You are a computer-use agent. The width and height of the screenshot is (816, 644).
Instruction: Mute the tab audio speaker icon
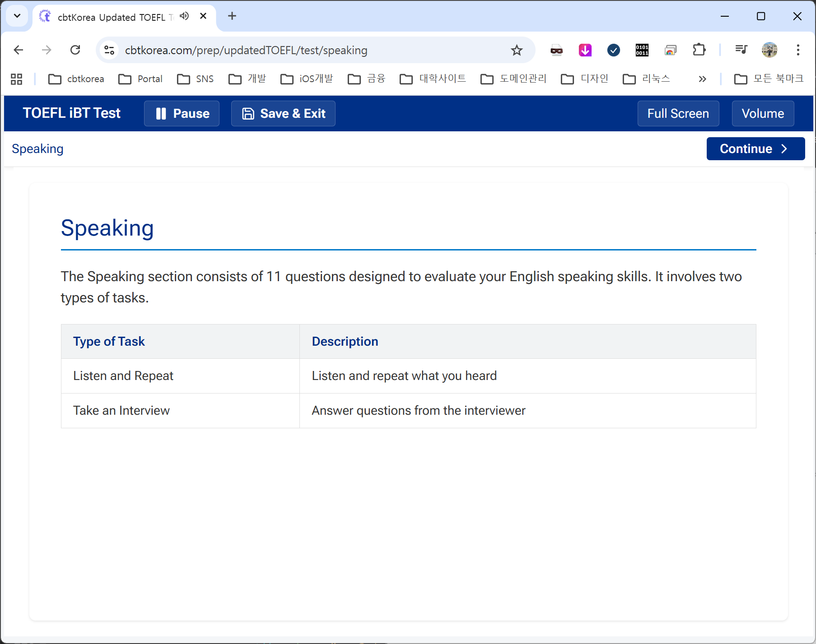tap(184, 16)
